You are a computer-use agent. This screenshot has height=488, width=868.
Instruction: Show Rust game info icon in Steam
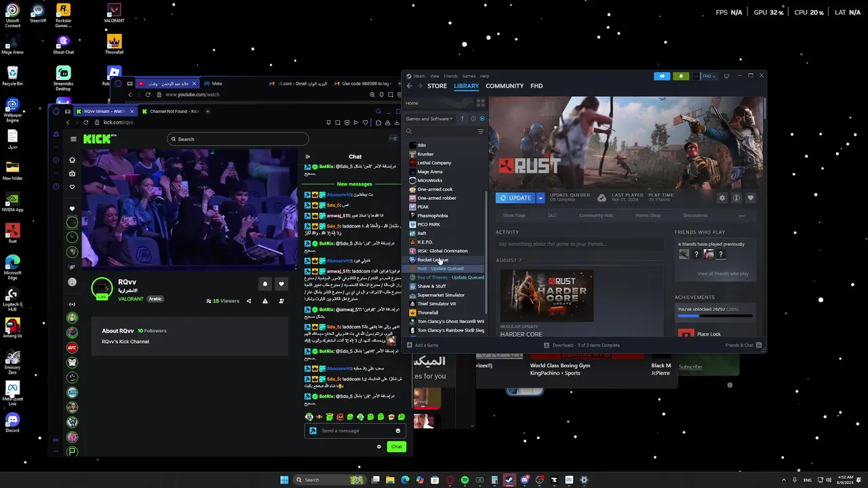coord(736,198)
